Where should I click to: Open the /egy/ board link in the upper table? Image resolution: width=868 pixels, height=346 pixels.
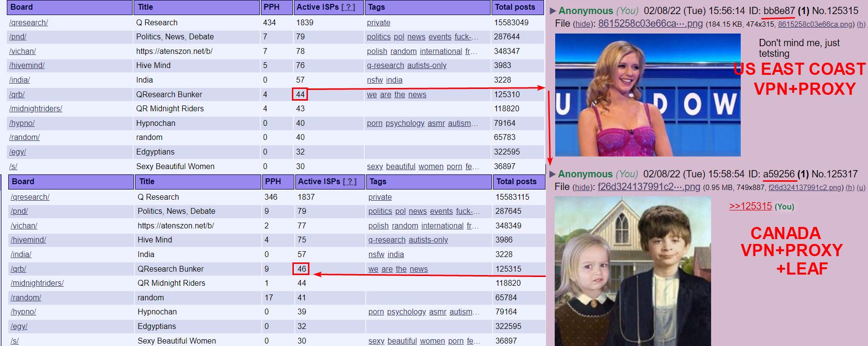click(x=17, y=152)
